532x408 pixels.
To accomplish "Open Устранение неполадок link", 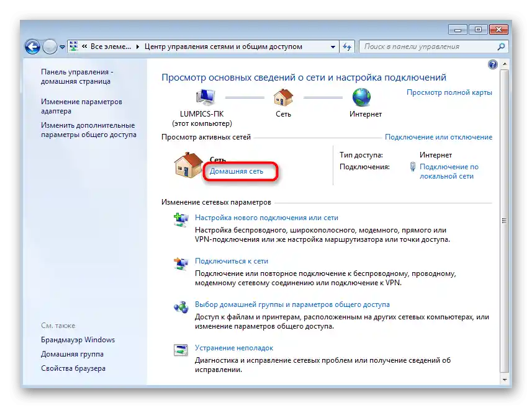I will (x=234, y=348).
